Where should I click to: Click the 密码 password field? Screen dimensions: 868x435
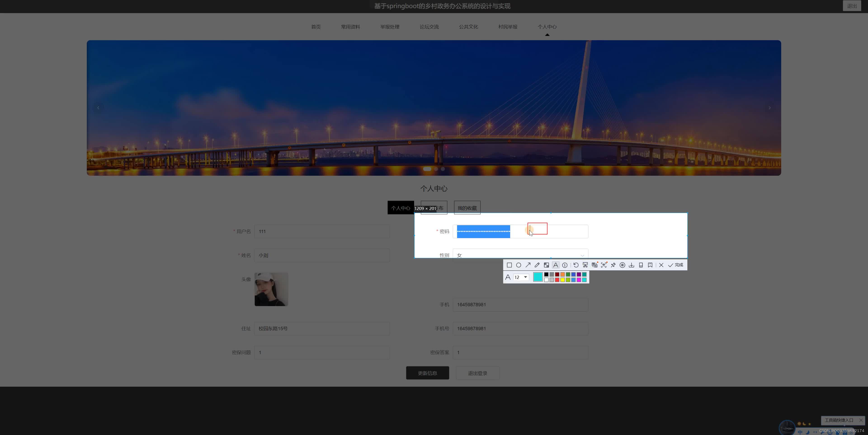[520, 231]
